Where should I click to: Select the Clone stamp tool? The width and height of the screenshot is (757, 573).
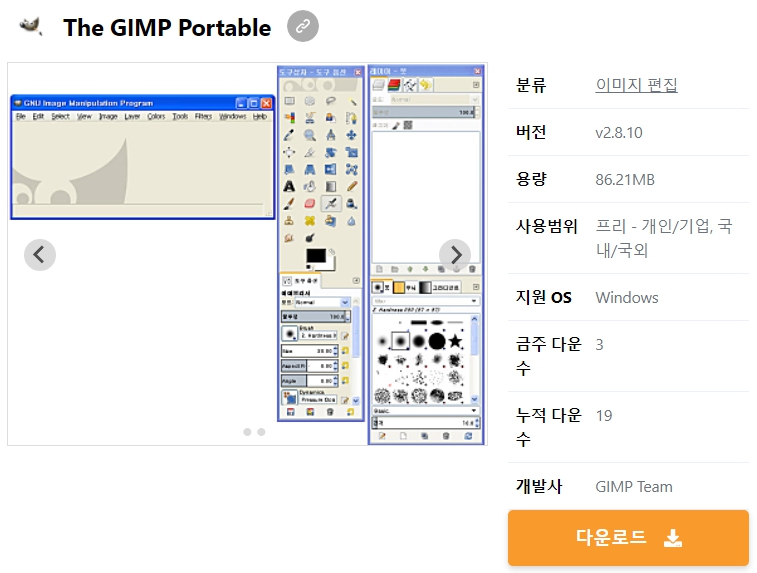[290, 221]
